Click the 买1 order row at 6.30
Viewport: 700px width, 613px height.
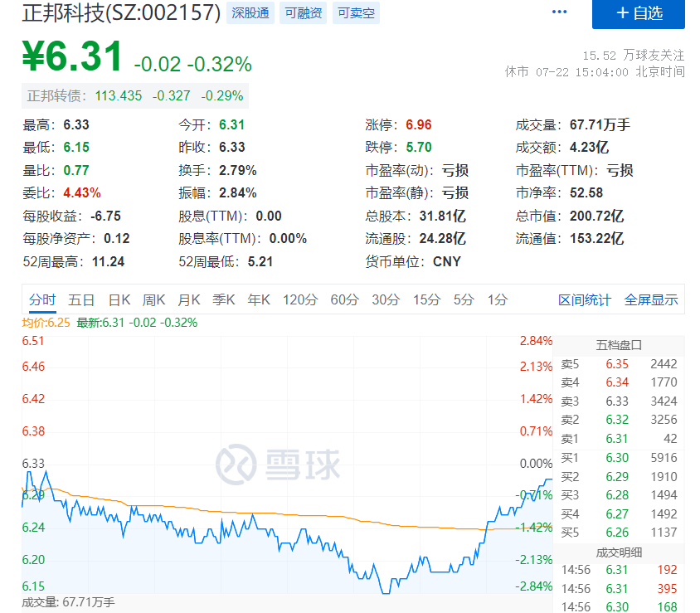[619, 458]
